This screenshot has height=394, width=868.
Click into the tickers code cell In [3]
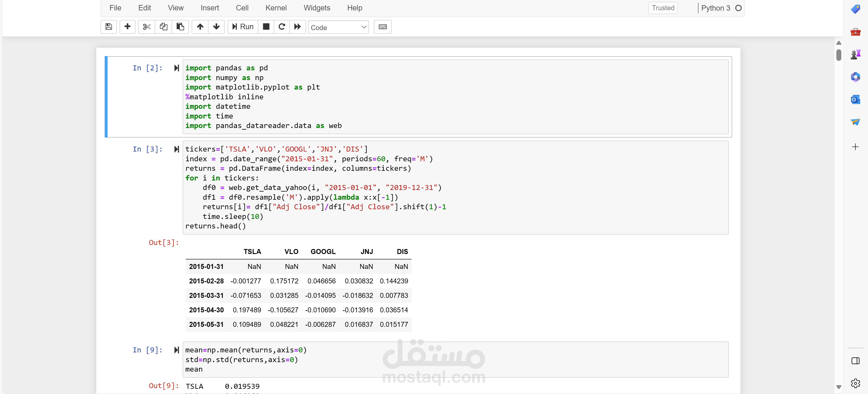[455, 188]
